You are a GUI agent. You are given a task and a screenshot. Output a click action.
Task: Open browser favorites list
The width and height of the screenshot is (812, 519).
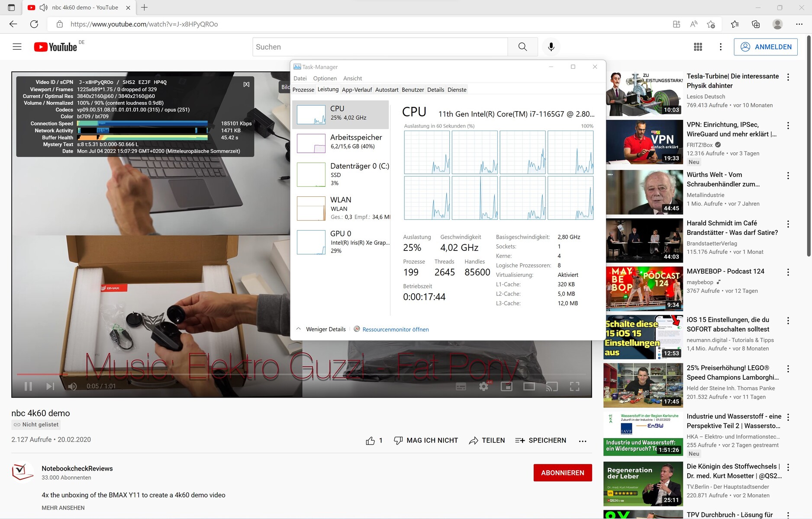tap(735, 24)
